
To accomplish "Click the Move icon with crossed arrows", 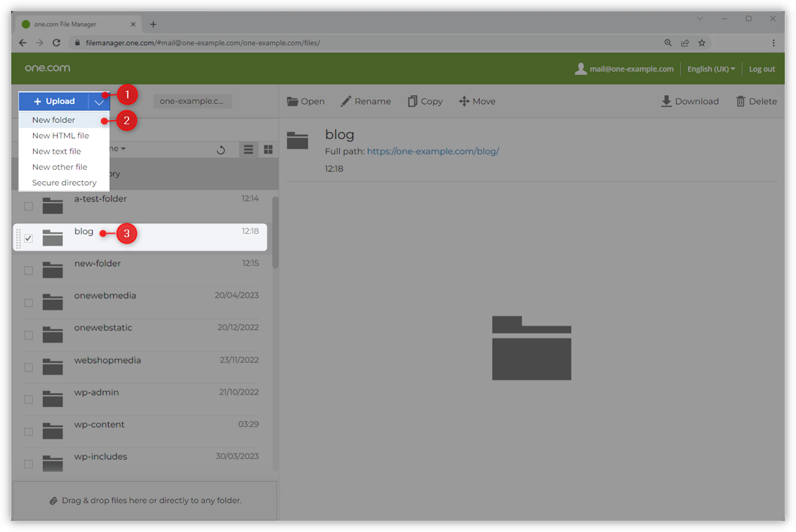I will tap(464, 101).
